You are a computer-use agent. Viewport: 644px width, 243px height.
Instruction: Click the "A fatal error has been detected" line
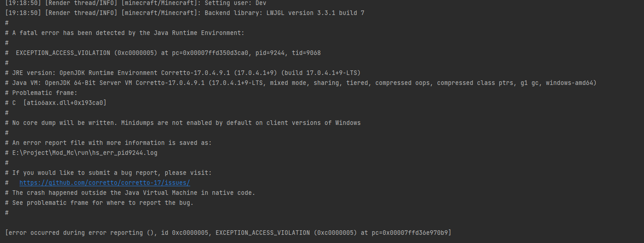coord(128,33)
